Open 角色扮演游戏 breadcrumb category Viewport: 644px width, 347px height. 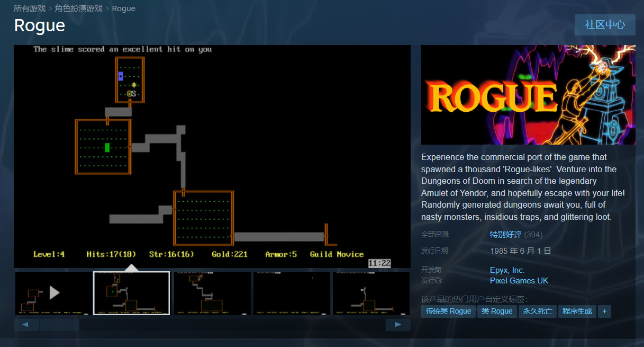pyautogui.click(x=78, y=8)
